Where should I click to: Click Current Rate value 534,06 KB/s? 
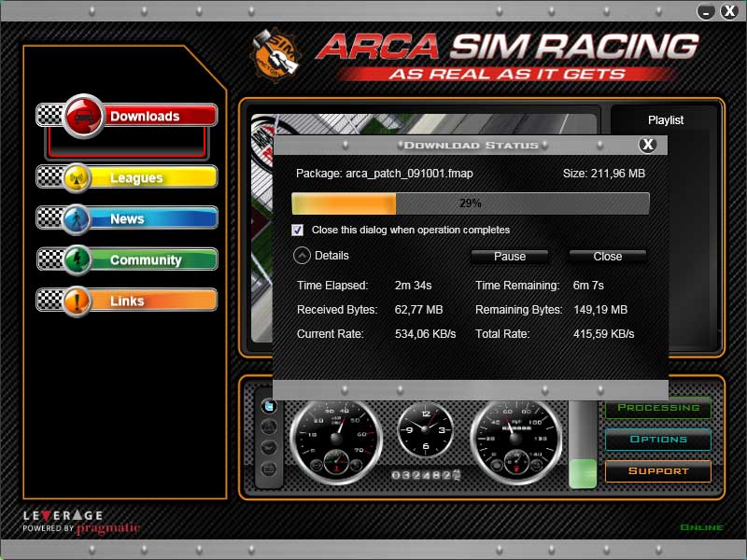pos(425,334)
